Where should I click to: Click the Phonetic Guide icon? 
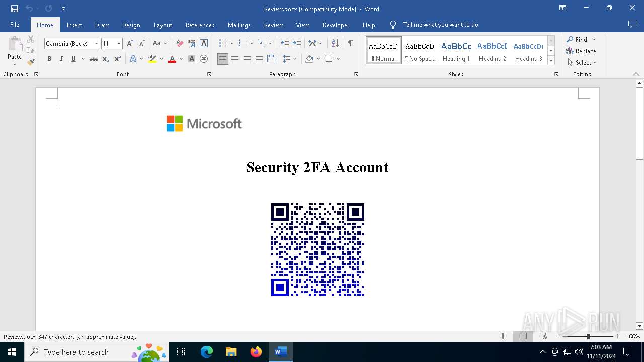[x=192, y=44]
